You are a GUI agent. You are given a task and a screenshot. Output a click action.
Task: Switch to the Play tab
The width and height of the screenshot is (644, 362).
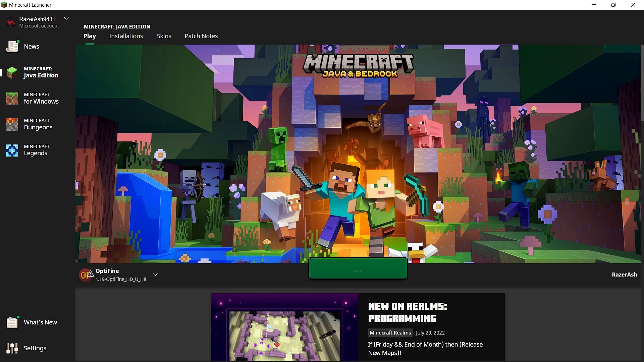[x=90, y=36]
